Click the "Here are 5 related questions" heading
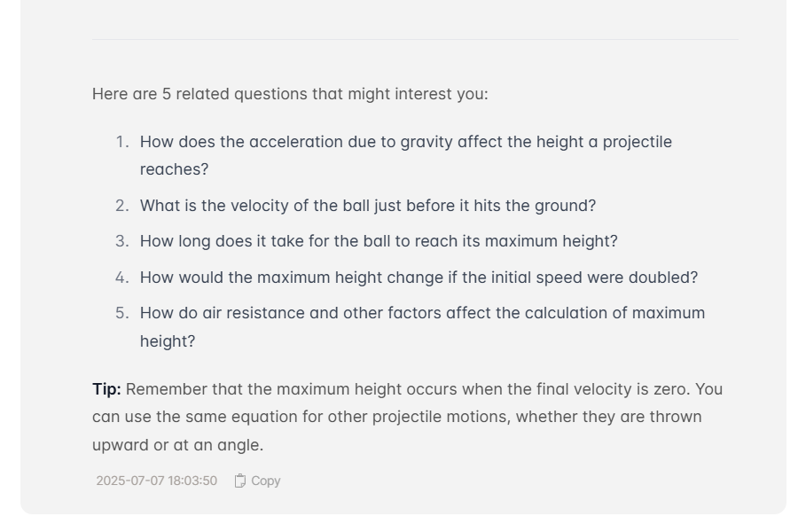798x532 pixels. (290, 94)
